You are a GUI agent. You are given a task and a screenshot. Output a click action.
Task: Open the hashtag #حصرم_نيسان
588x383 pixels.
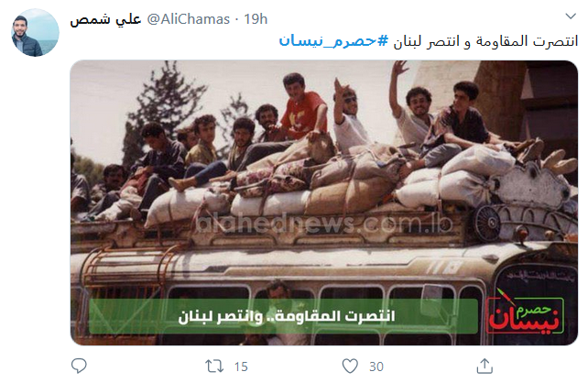point(333,41)
